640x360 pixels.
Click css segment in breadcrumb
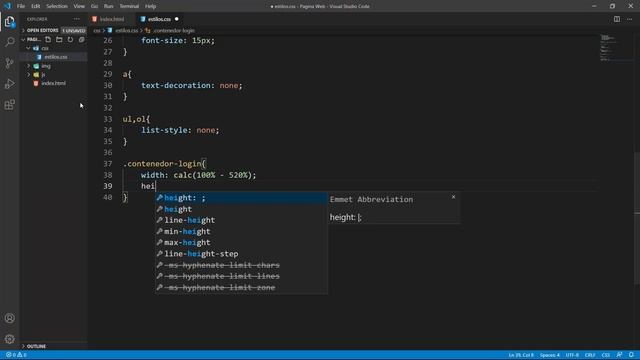(97, 31)
